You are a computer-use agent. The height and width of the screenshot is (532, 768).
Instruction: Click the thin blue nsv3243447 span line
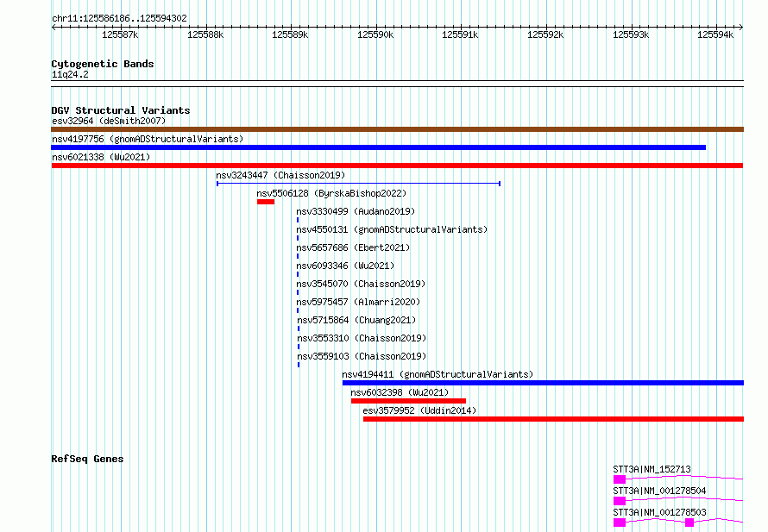click(x=358, y=184)
